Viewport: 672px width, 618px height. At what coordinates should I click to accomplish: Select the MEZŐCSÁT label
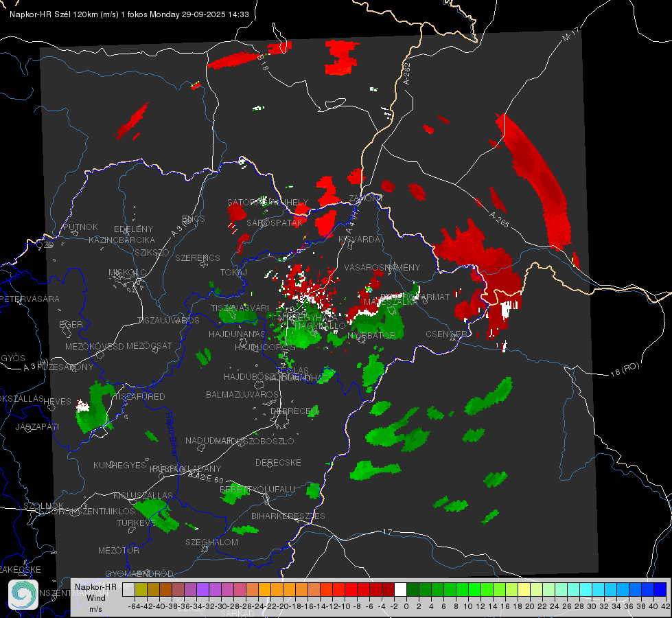(149, 345)
